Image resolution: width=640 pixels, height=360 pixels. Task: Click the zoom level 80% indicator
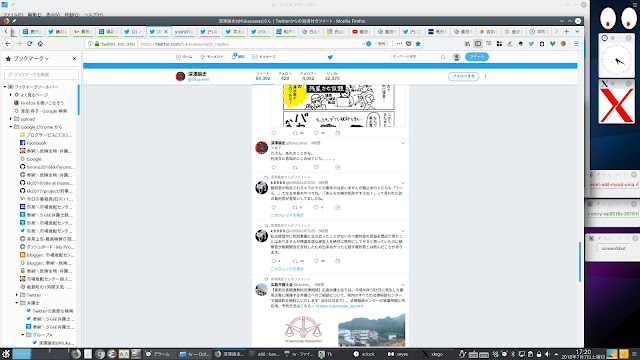381,44
